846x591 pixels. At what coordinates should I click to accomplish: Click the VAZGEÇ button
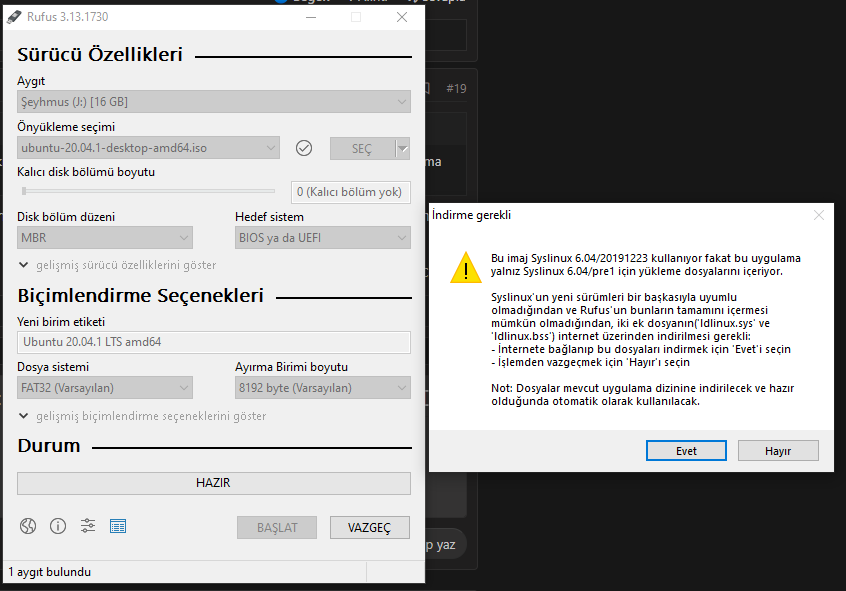[x=370, y=527]
